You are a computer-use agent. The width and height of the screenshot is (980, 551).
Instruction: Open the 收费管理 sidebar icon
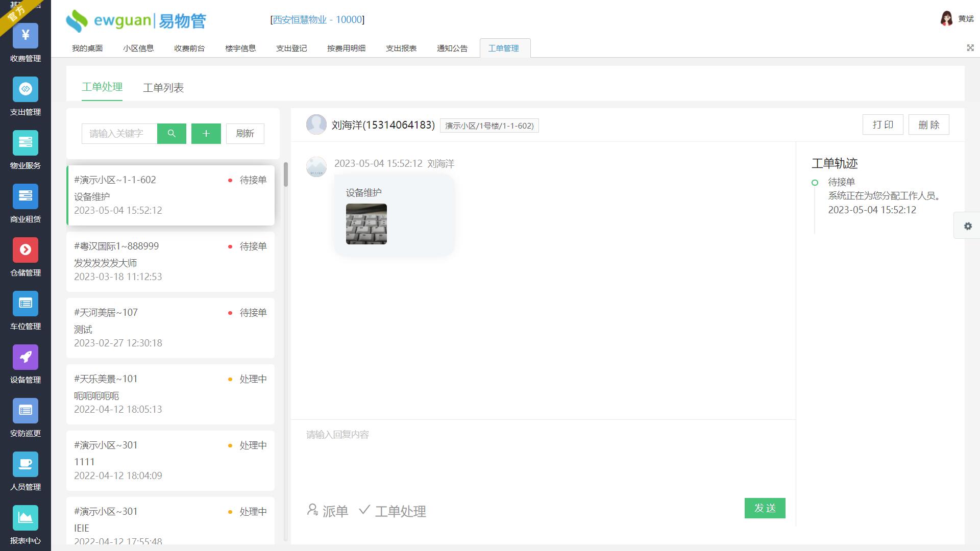[x=25, y=36]
